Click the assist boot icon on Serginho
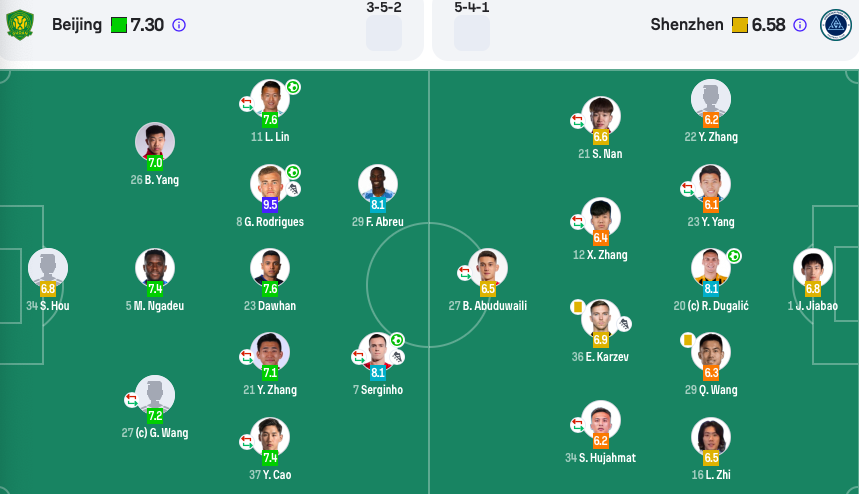859x494 pixels. 397,357
